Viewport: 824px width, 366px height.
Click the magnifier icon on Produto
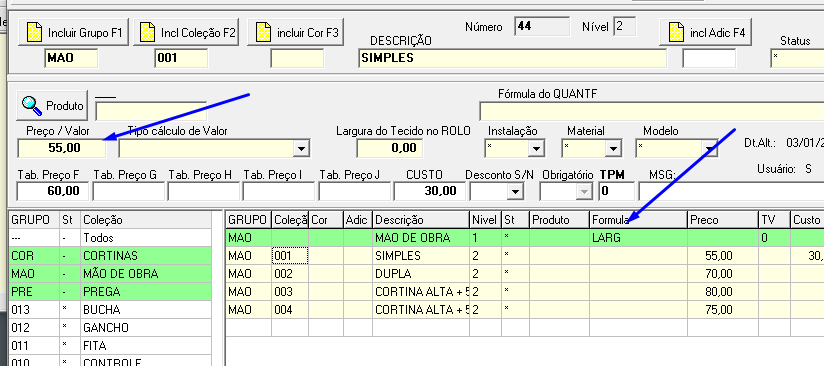click(31, 106)
